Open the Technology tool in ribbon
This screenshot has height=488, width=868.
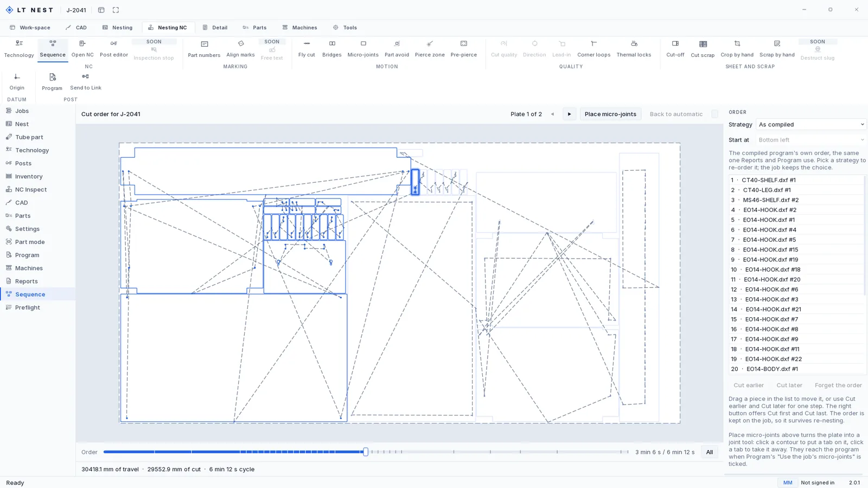point(19,49)
